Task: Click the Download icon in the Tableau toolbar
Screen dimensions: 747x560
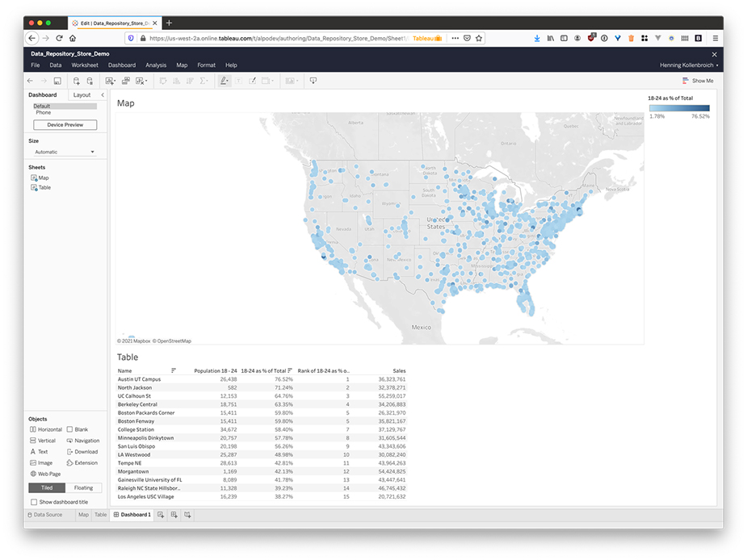Action: [x=313, y=81]
